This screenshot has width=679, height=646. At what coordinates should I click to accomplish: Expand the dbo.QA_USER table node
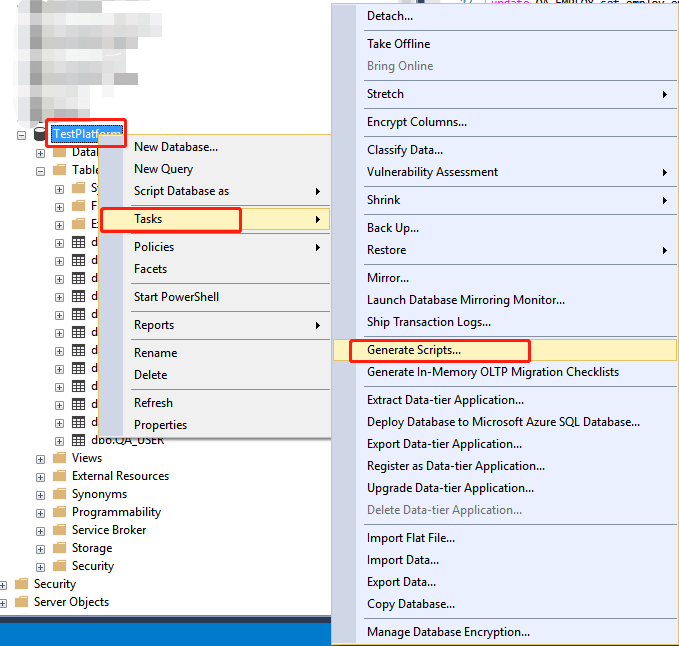click(59, 442)
